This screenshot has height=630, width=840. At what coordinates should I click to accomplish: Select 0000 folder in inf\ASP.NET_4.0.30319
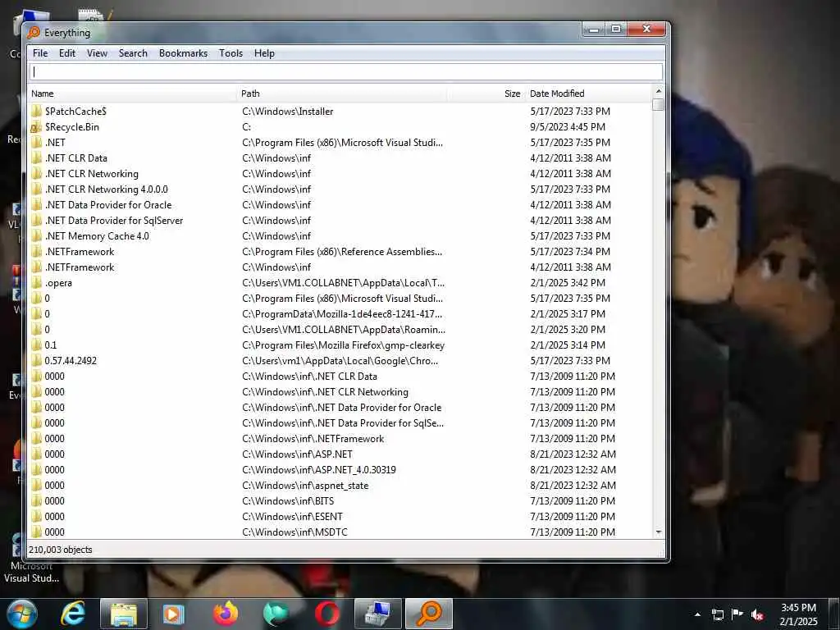tap(340, 470)
